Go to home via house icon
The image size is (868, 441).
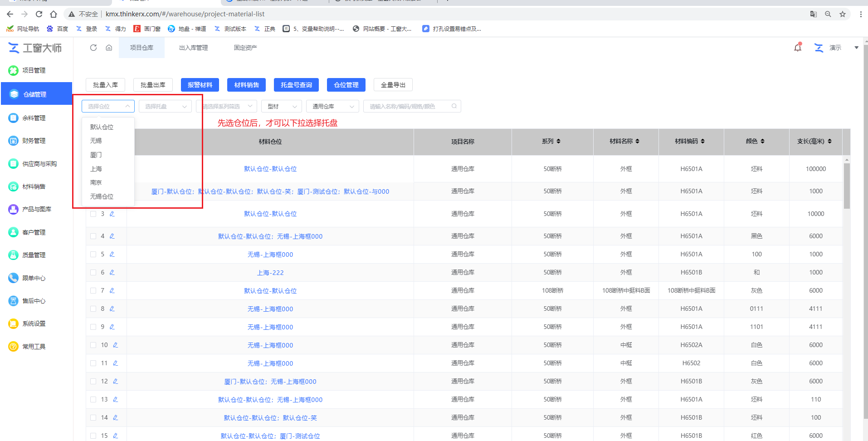pos(109,48)
